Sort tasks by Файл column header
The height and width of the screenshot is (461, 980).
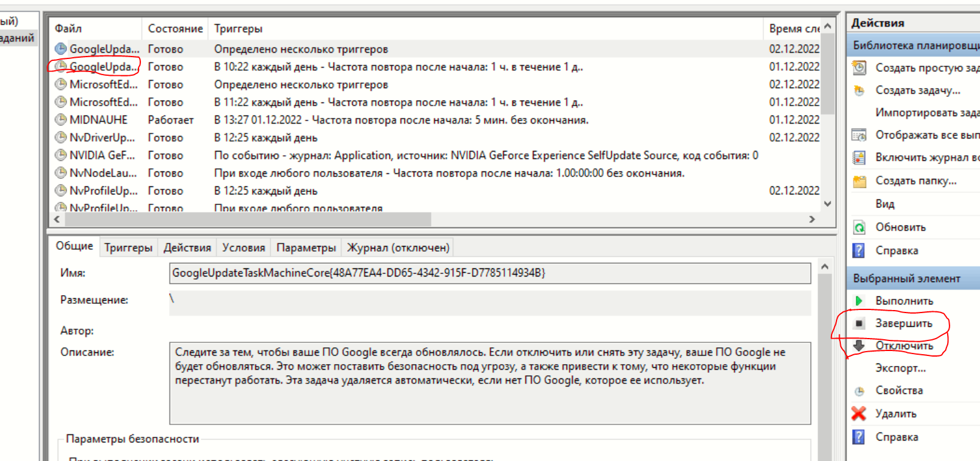point(96,29)
